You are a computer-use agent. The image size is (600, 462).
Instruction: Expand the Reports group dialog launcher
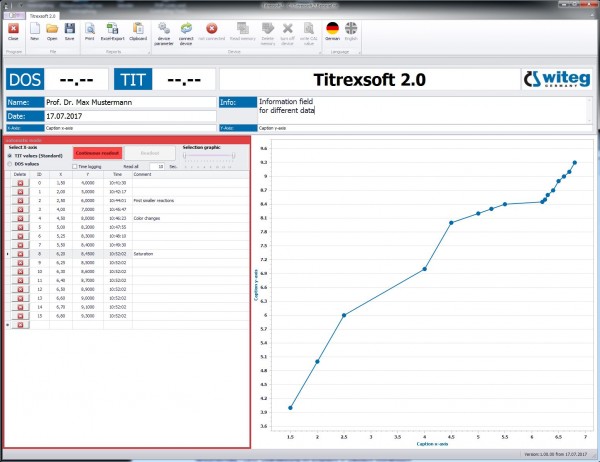click(x=149, y=52)
